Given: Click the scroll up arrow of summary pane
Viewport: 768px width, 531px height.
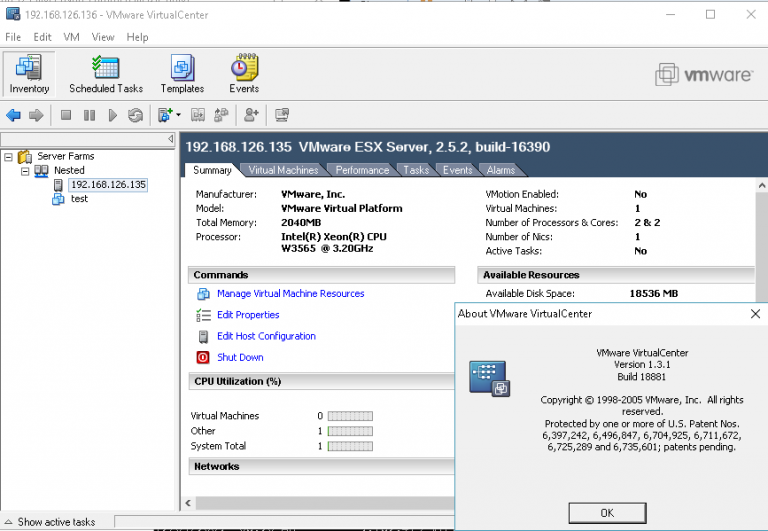Looking at the screenshot, I should pos(762,186).
